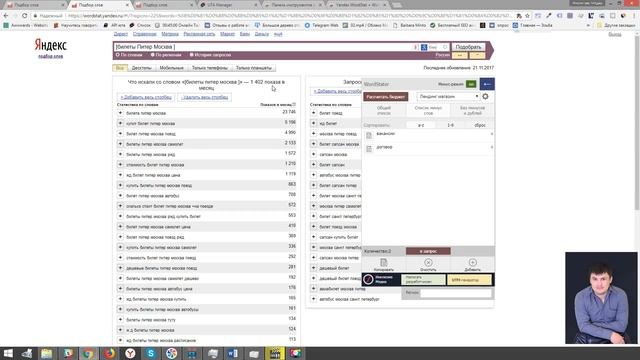Screen dimensions: 640x360
Task: Add 'москва питер поезд' using its plus icon
Action: (x=313, y=133)
